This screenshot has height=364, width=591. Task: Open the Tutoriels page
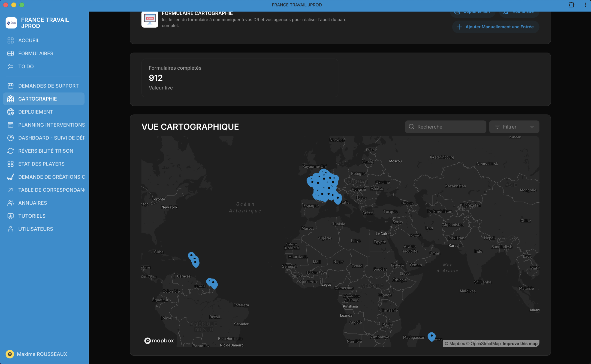(32, 216)
